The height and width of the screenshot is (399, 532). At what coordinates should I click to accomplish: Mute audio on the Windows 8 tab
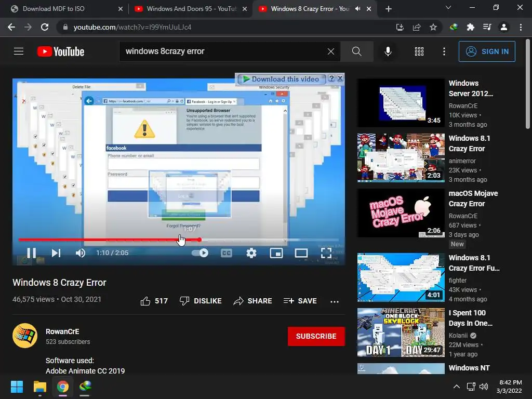(x=357, y=9)
